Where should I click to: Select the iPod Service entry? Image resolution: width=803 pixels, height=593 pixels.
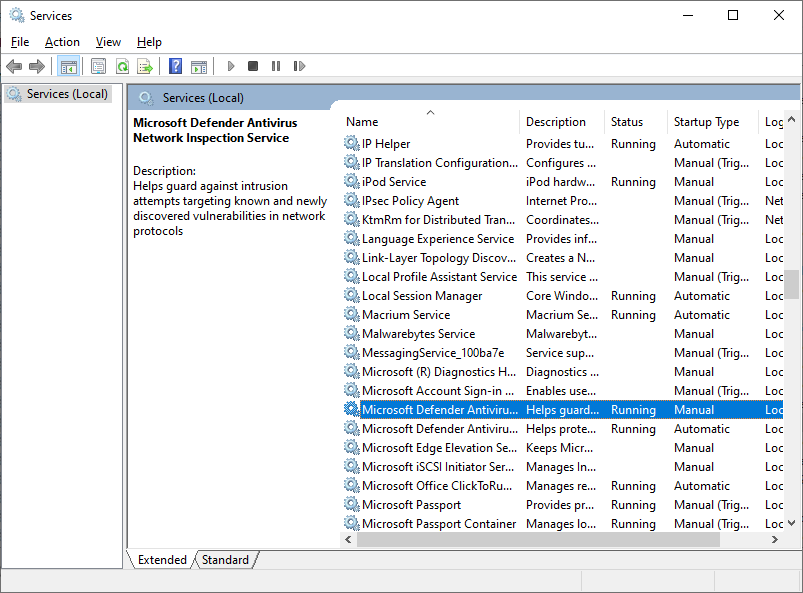coord(394,182)
